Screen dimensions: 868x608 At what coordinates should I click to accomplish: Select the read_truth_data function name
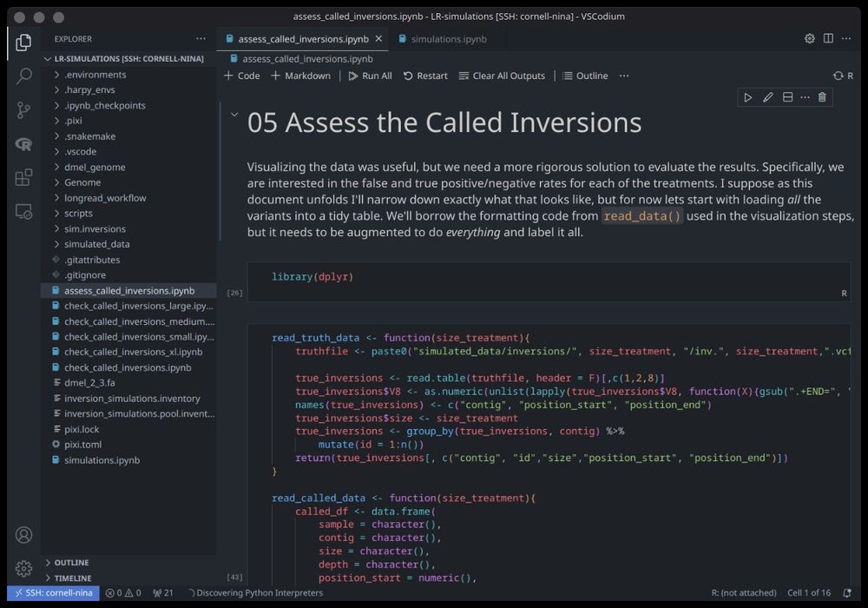coord(316,338)
